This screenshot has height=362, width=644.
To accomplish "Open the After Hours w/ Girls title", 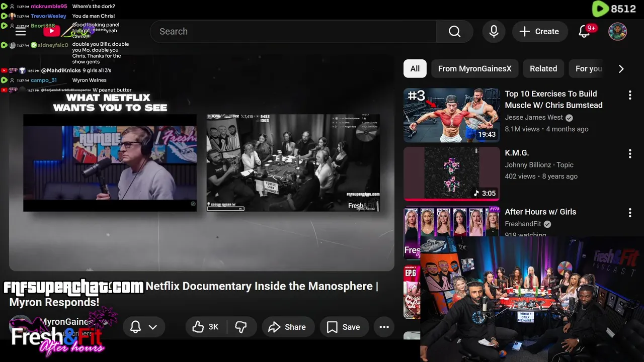I will point(540,212).
